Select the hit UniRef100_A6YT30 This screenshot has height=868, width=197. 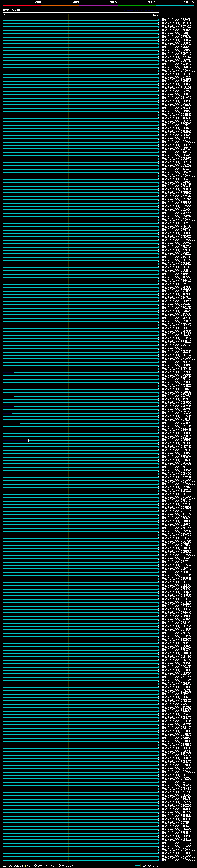coord(176,426)
